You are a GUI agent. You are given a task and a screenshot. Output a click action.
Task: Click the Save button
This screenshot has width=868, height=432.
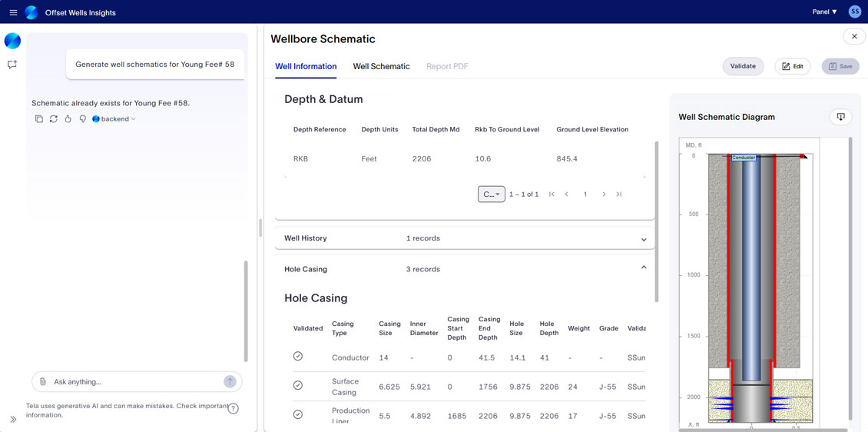[x=840, y=66]
